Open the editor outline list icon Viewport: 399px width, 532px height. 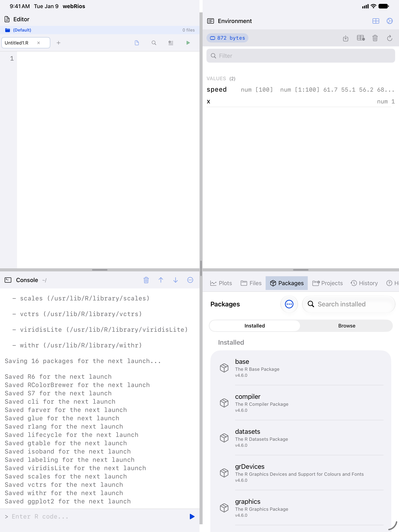[x=171, y=43]
